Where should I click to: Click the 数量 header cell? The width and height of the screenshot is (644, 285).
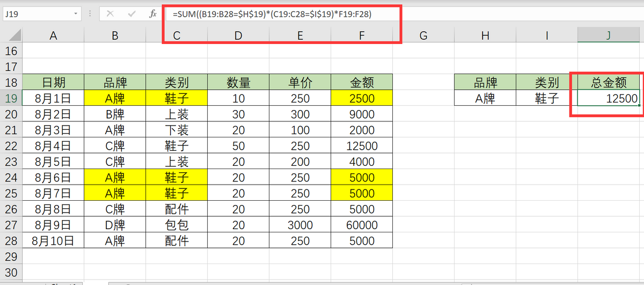(238, 83)
